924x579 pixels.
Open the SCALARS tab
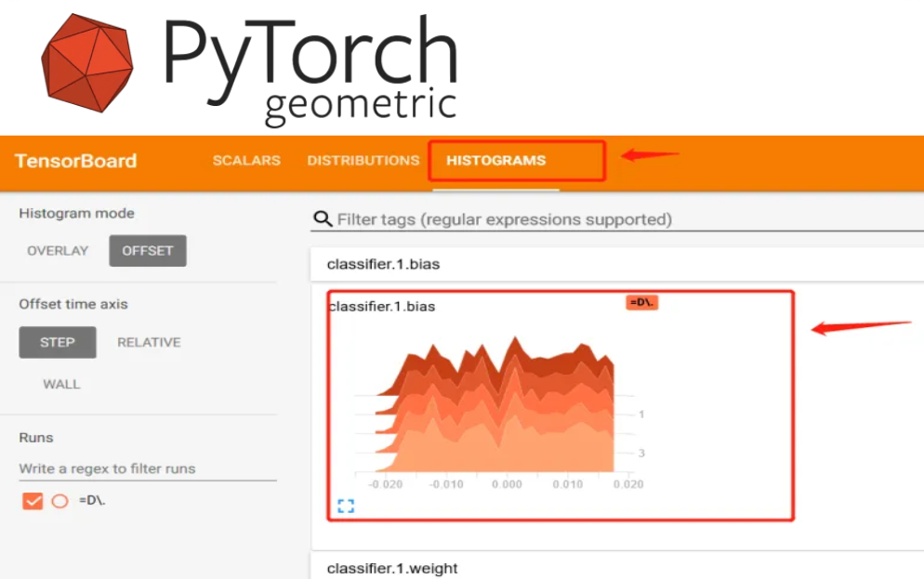[x=246, y=160]
